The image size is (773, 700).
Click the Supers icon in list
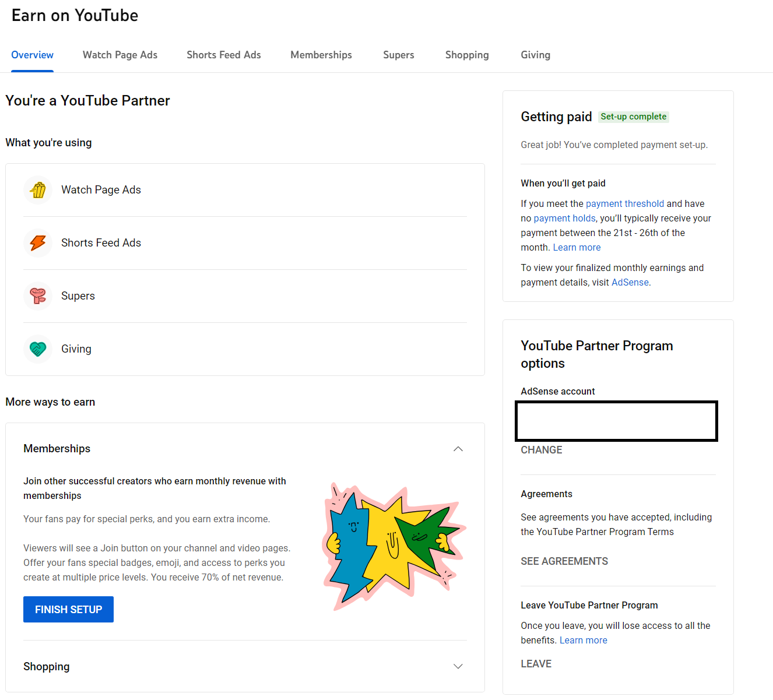point(38,296)
